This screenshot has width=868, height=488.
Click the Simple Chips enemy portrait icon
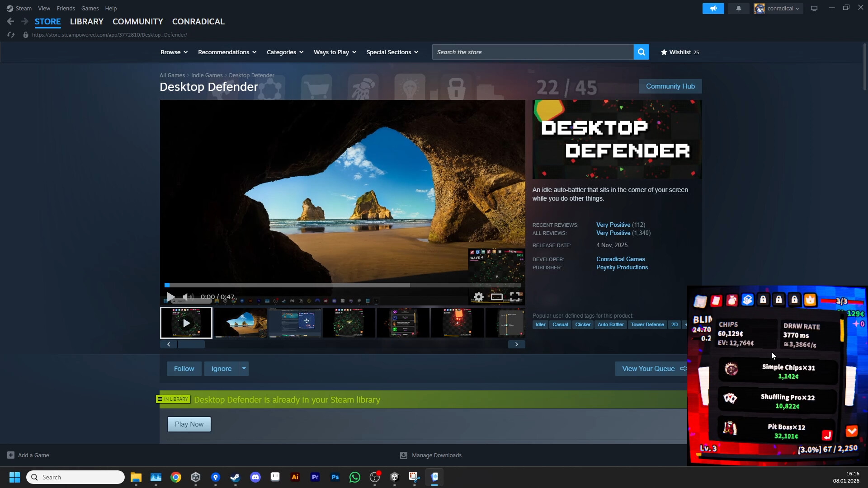pos(731,369)
